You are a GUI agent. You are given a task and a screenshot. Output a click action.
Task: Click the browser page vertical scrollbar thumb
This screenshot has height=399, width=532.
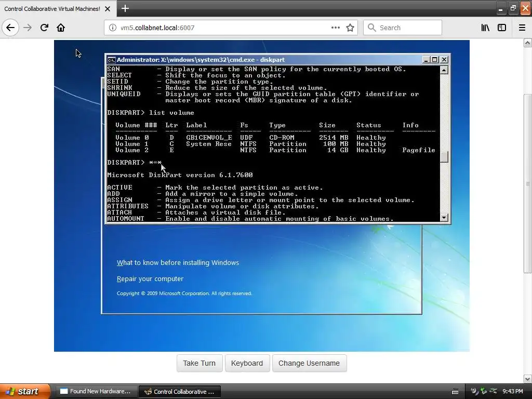pyautogui.click(x=528, y=183)
